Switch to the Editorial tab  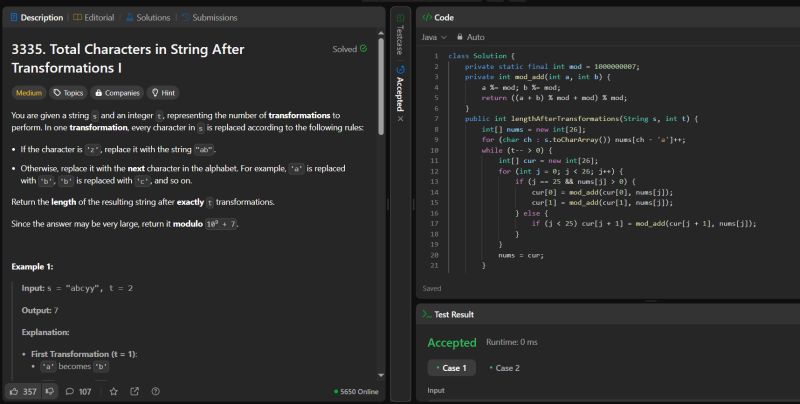[x=94, y=17]
